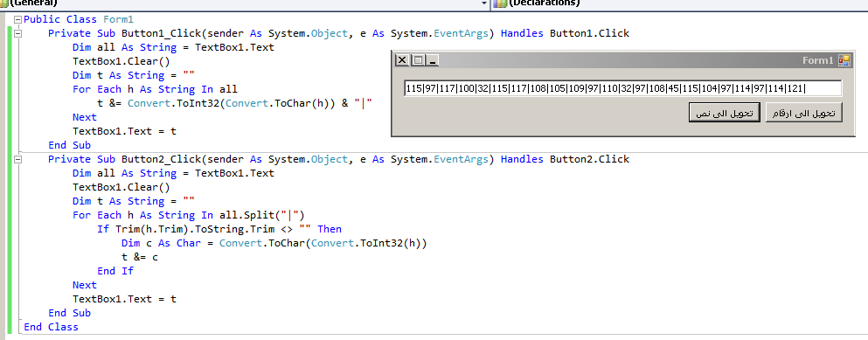Collapse the Button2_Click sub outline
The image size is (868, 340).
click(17, 159)
